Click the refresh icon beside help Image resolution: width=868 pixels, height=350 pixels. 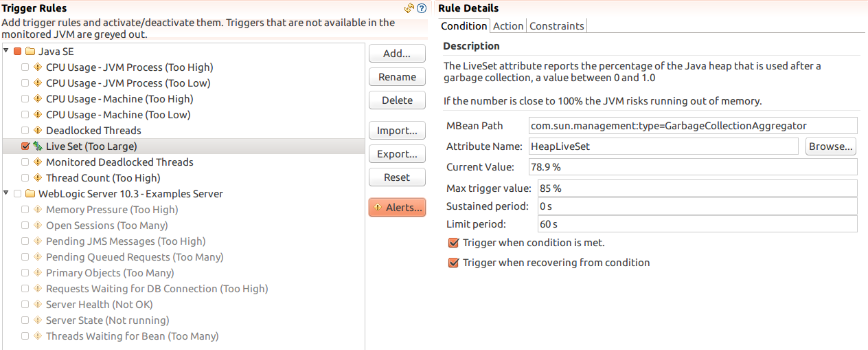(x=409, y=8)
